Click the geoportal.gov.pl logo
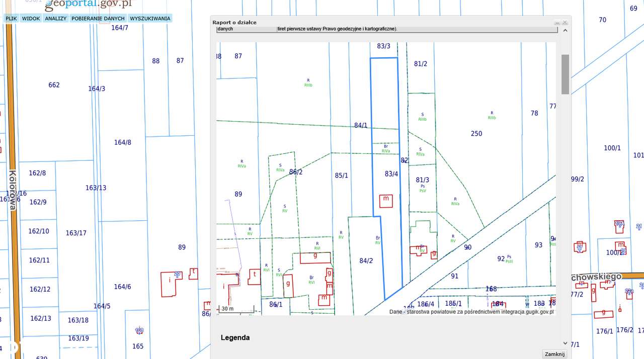The height and width of the screenshot is (359, 644). click(88, 5)
